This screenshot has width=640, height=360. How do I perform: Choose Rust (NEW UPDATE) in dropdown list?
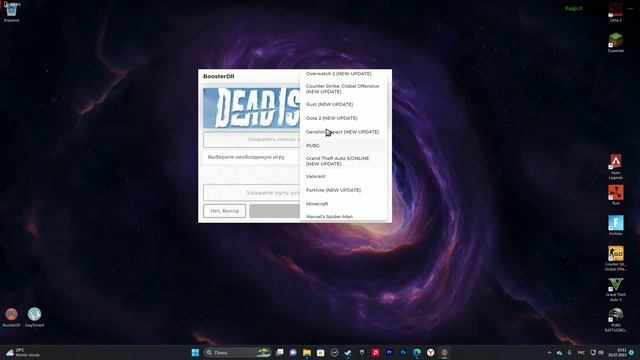click(343, 104)
